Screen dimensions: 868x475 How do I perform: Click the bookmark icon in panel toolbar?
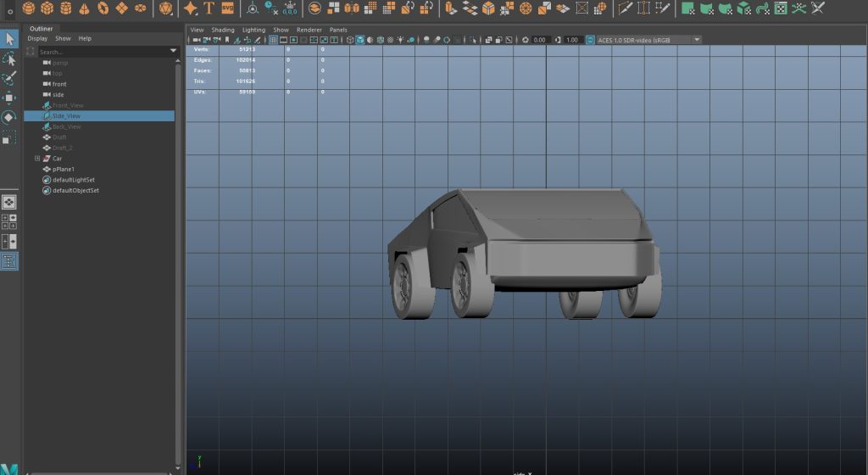point(227,40)
